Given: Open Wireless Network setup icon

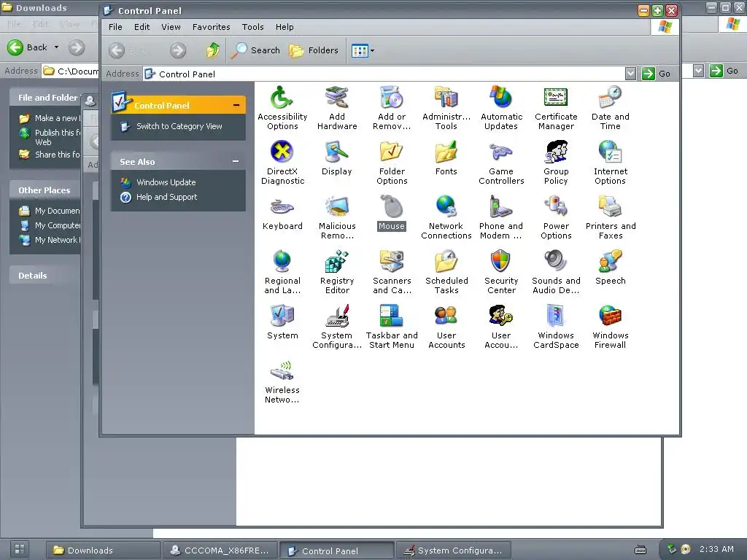Looking at the screenshot, I should pyautogui.click(x=282, y=381).
